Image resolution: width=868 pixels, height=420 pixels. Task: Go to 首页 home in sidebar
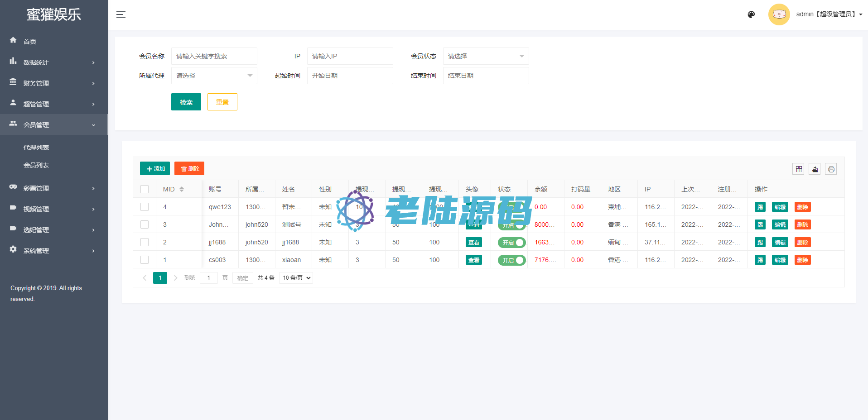pyautogui.click(x=30, y=42)
